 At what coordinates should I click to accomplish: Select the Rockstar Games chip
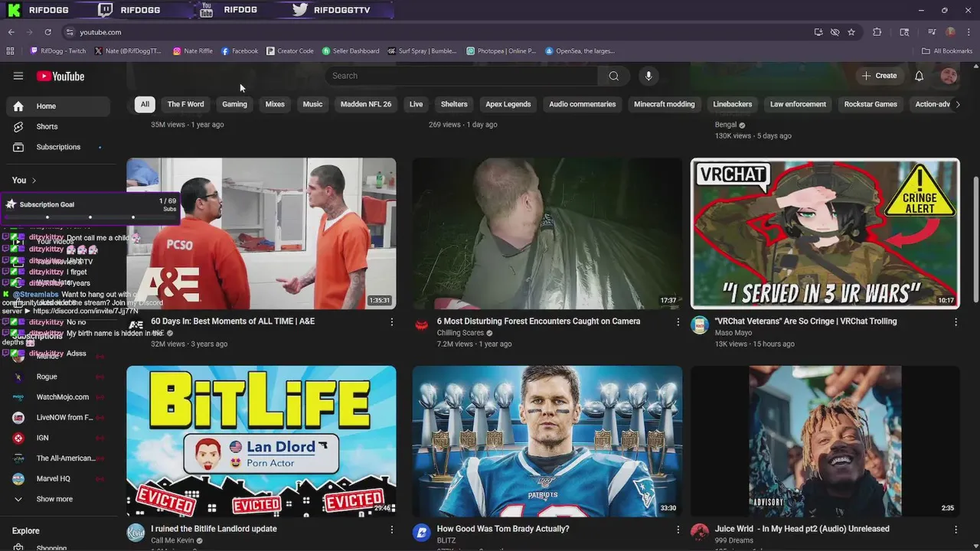tap(871, 104)
